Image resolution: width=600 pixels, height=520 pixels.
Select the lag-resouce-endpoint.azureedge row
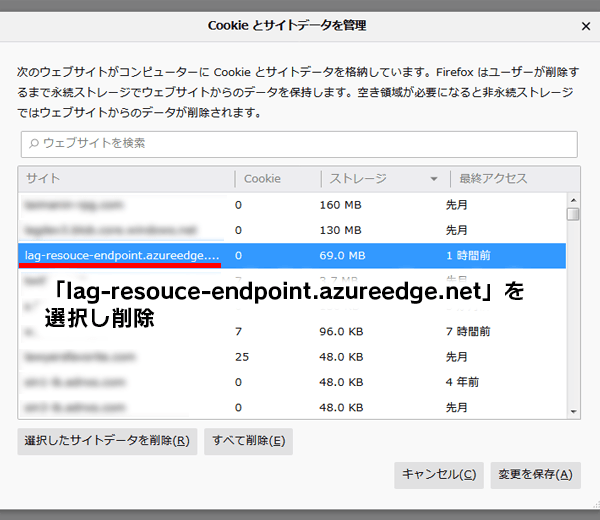coord(292,256)
